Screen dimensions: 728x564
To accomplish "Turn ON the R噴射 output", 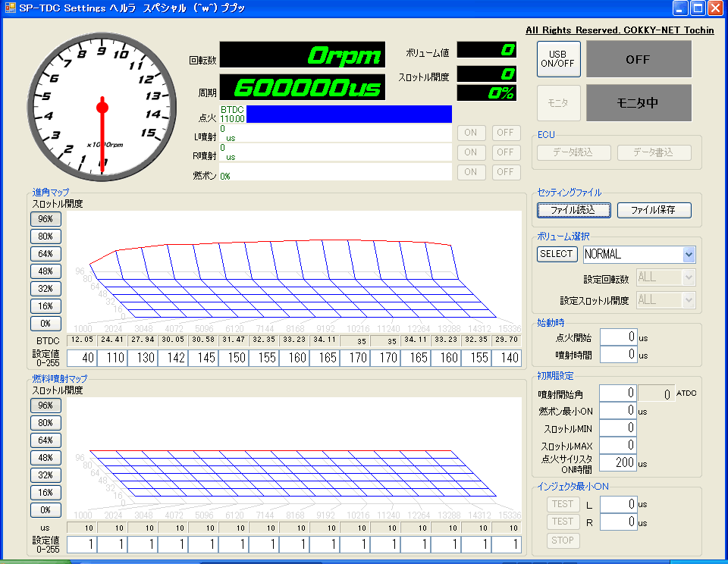I will pyautogui.click(x=471, y=152).
